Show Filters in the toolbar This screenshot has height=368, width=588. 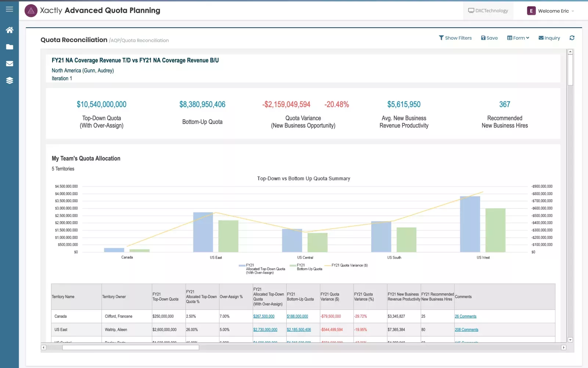[x=455, y=38]
